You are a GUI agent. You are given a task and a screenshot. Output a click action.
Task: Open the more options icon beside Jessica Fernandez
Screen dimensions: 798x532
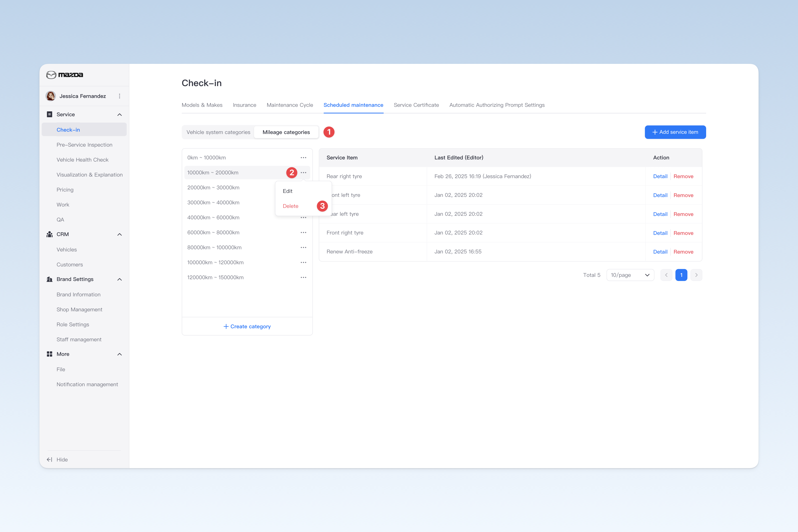click(119, 96)
